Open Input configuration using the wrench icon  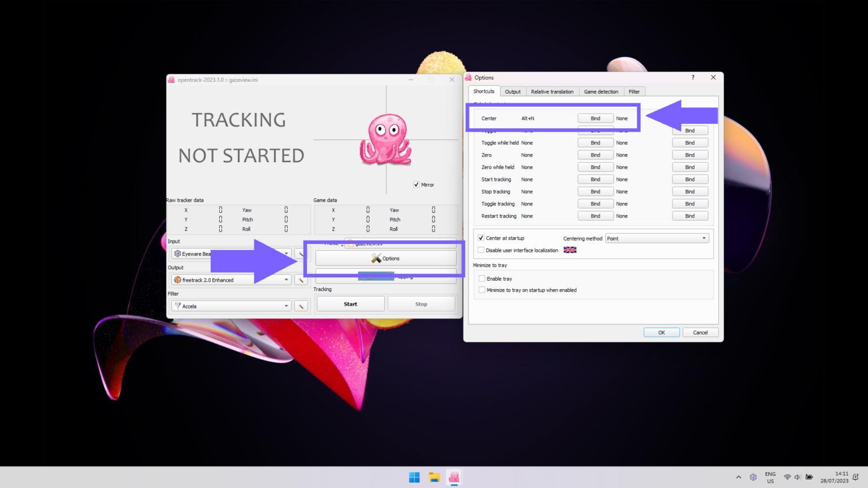(x=300, y=254)
